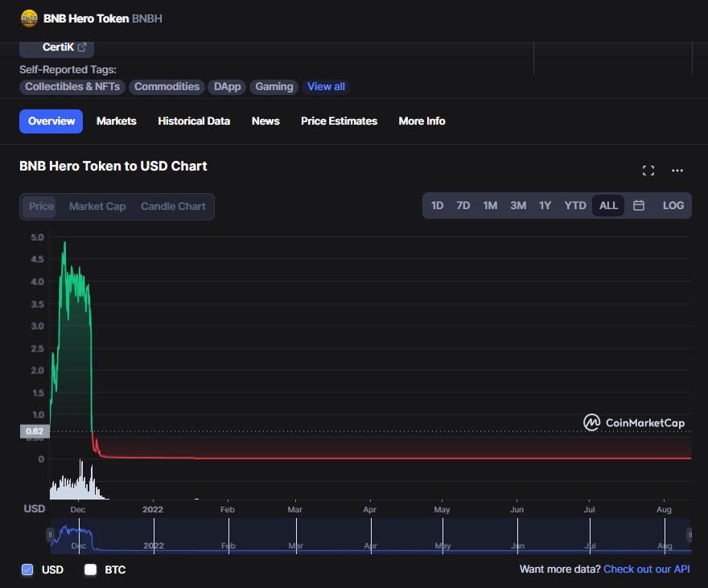Viewport: 708px width, 588px height.
Task: Select the 1D time range
Action: 437,205
